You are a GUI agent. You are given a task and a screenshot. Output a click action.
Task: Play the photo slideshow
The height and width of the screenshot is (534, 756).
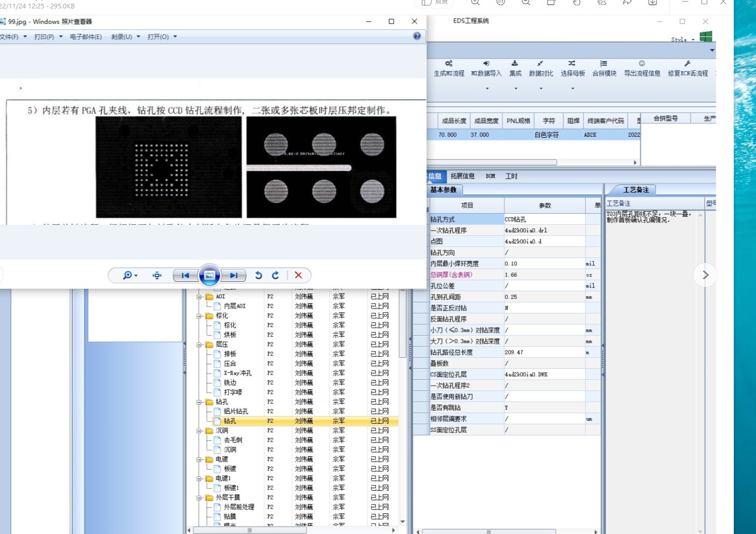click(209, 275)
